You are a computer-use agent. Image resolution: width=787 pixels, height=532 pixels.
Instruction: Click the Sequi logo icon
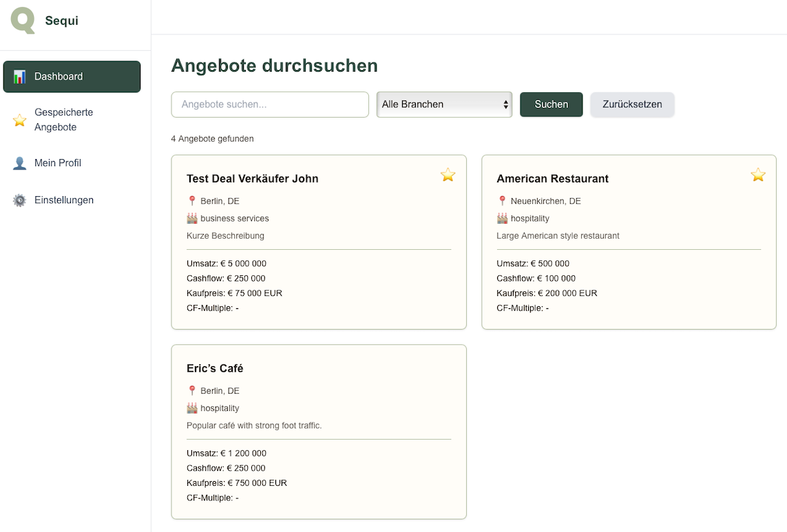23,21
